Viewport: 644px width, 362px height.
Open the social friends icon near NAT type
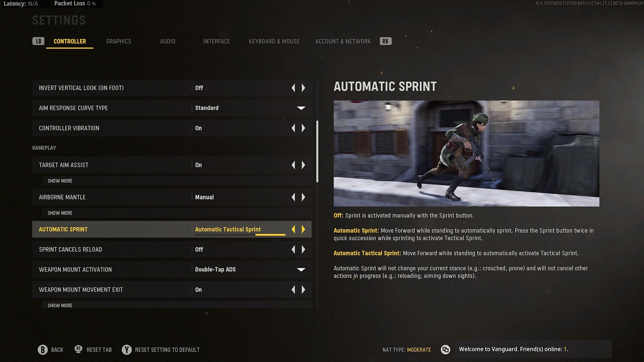tap(445, 350)
